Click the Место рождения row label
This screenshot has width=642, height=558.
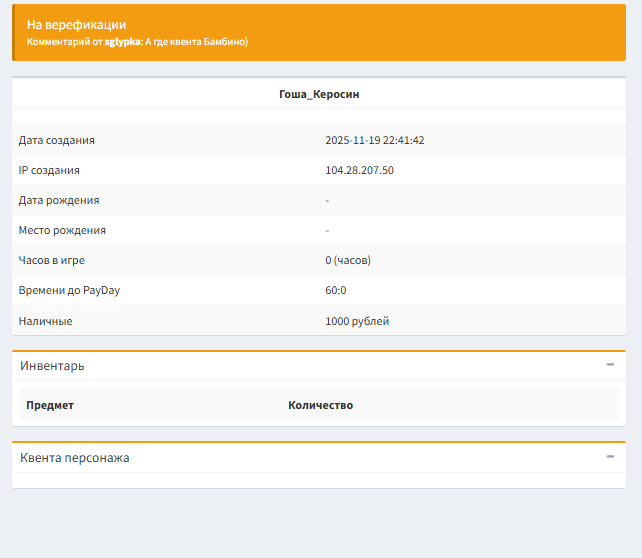pyautogui.click(x=62, y=230)
